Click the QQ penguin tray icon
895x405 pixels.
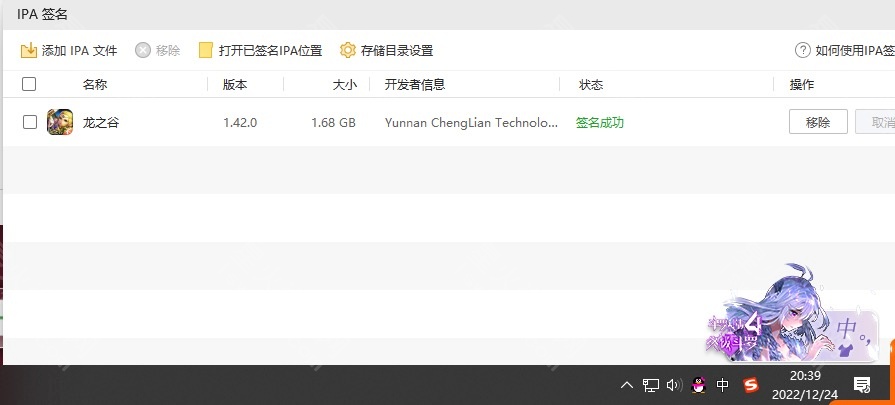(698, 386)
